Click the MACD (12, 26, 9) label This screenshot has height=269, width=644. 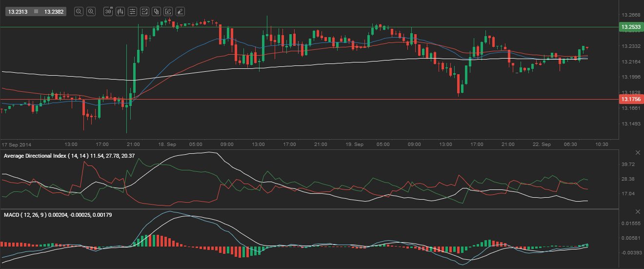[x=24, y=214]
